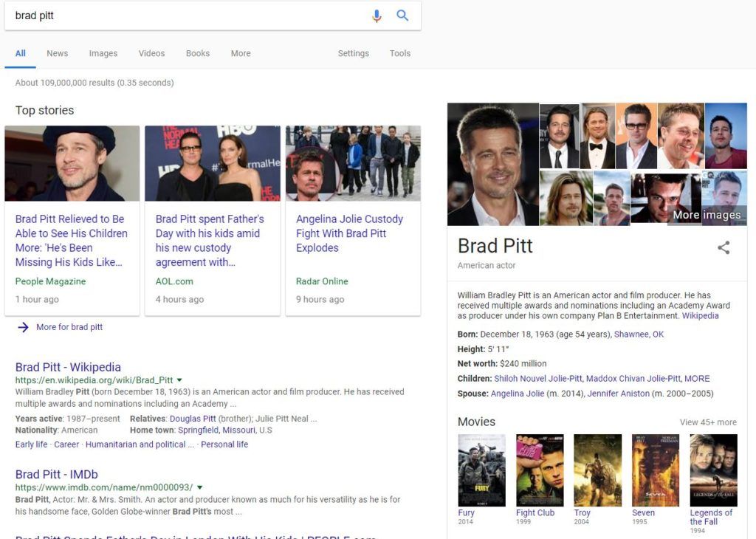Image resolution: width=756 pixels, height=539 pixels.
Task: Submit search with the magnifier icon
Action: [402, 16]
